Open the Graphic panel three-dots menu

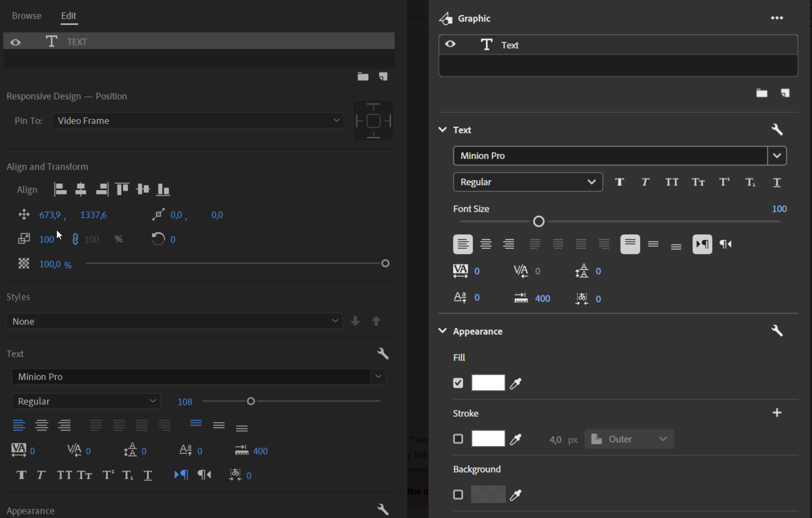click(776, 18)
